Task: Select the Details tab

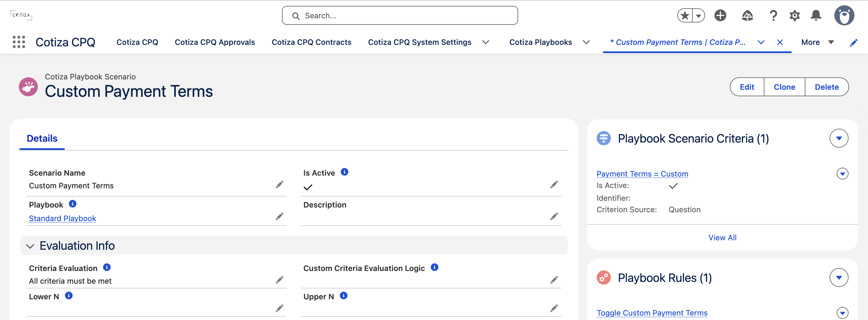Action: pyautogui.click(x=42, y=138)
